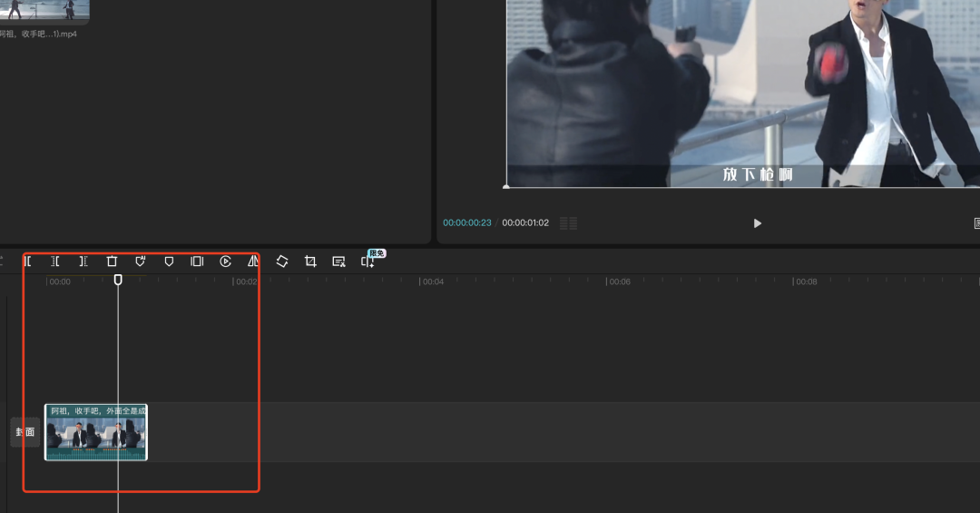
Task: Click the playhead handle on the ruler
Action: [118, 280]
